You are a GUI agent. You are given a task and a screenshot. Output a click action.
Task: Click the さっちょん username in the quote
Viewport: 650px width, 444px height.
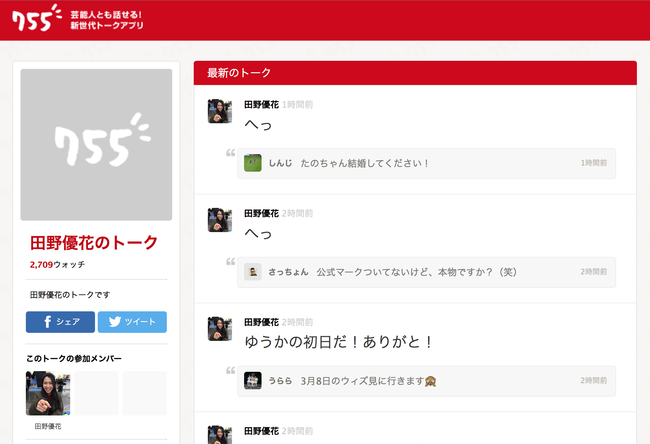click(289, 272)
